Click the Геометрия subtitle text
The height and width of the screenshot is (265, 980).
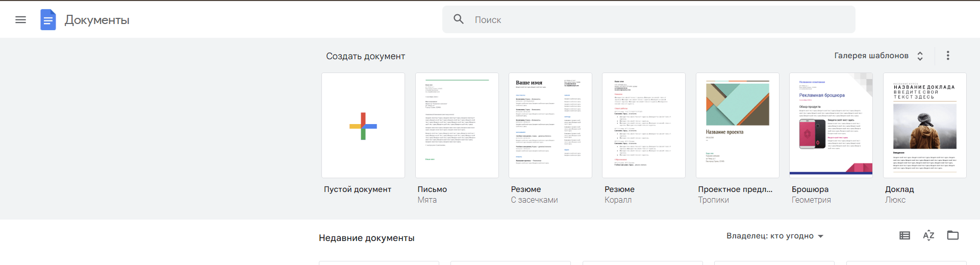[811, 200]
